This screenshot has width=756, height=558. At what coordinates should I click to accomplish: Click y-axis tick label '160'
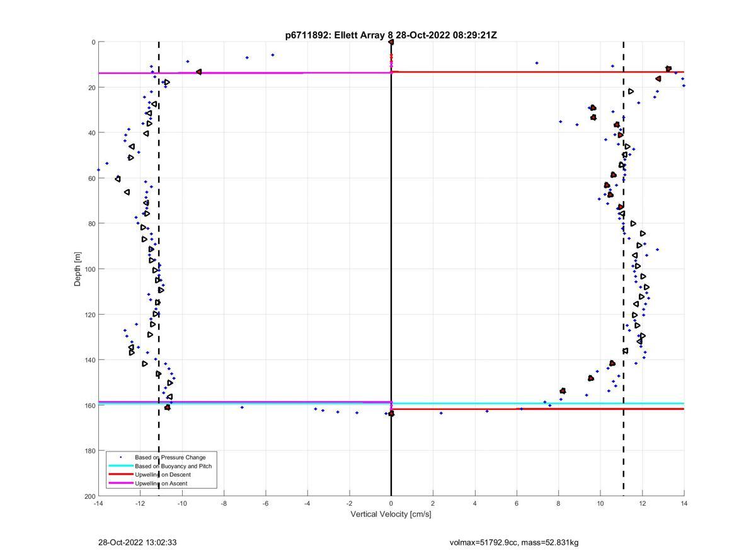[x=89, y=405]
